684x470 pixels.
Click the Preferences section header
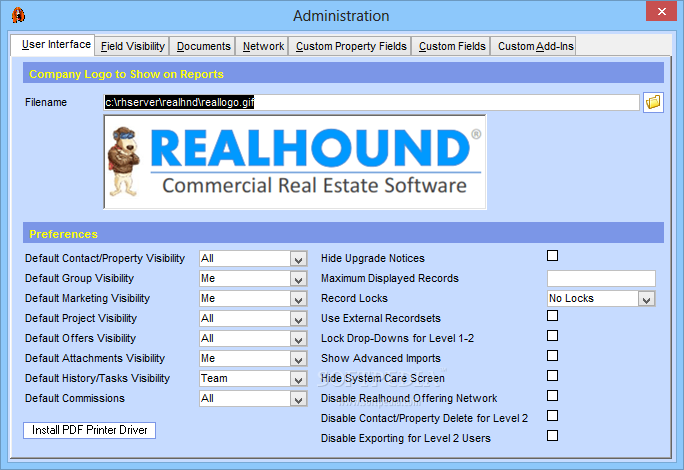pyautogui.click(x=343, y=233)
